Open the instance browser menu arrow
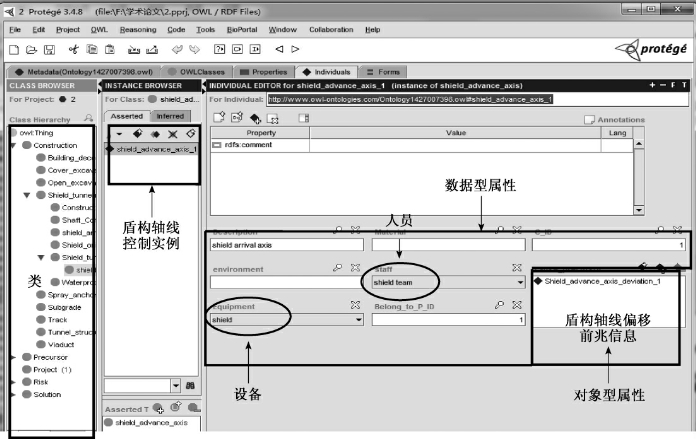696x439 pixels. (119, 134)
